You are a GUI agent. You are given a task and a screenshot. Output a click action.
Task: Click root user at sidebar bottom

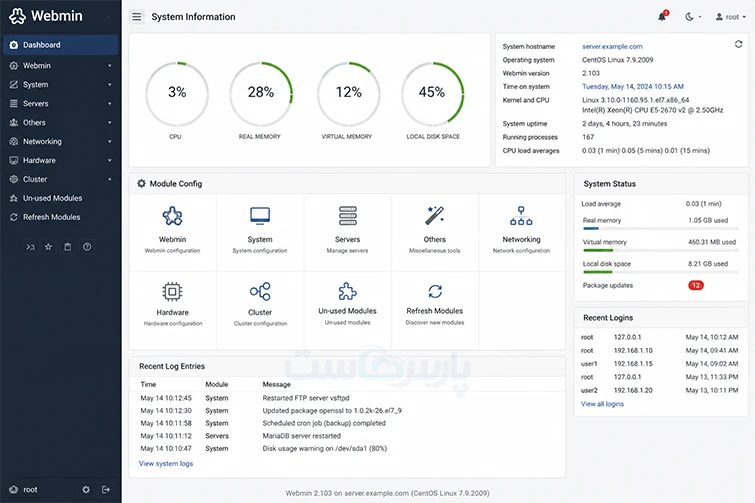tap(24, 490)
